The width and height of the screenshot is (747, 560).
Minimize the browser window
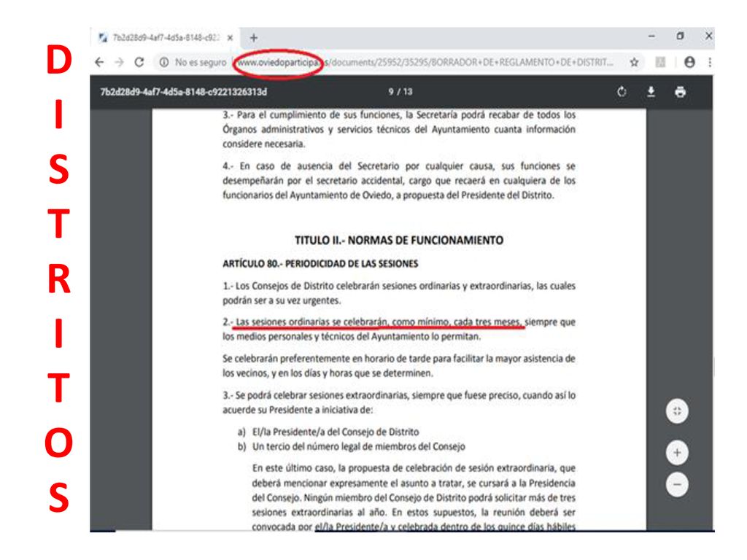tap(651, 36)
